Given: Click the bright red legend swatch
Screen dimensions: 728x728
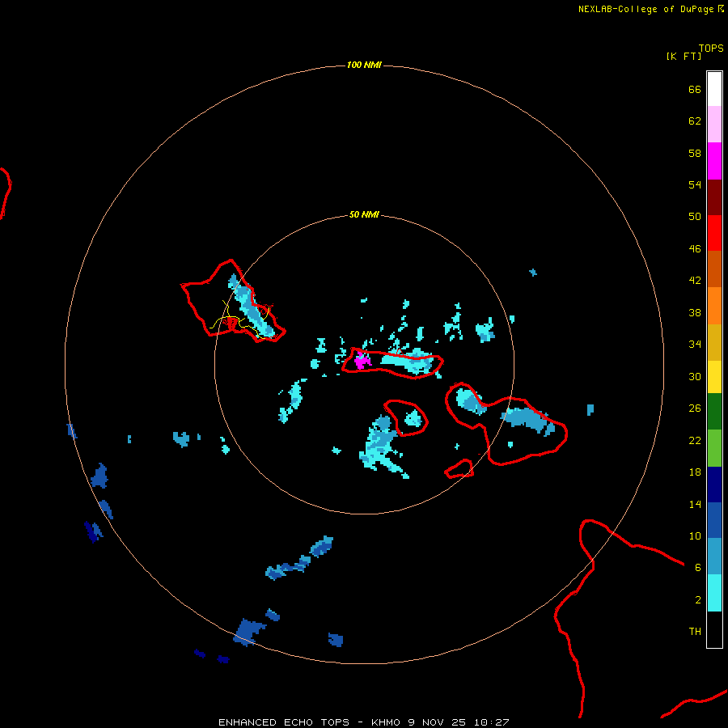Looking at the screenshot, I should pos(714,233).
